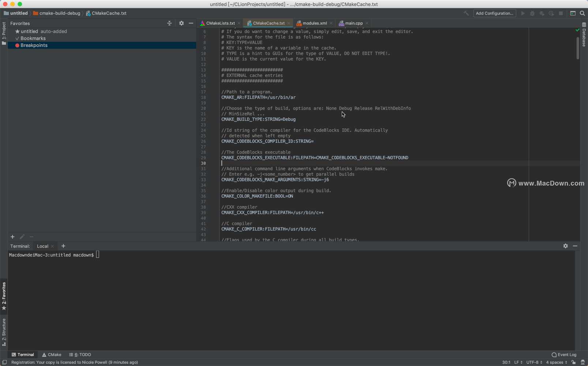Open the Terminal bottom tool tab
Image resolution: width=588 pixels, height=366 pixels.
click(x=23, y=355)
